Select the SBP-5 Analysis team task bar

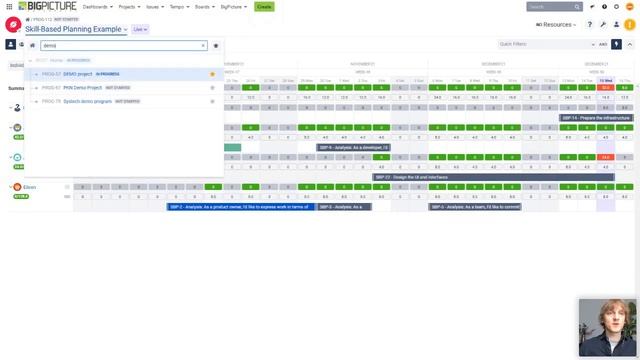tap(475, 207)
